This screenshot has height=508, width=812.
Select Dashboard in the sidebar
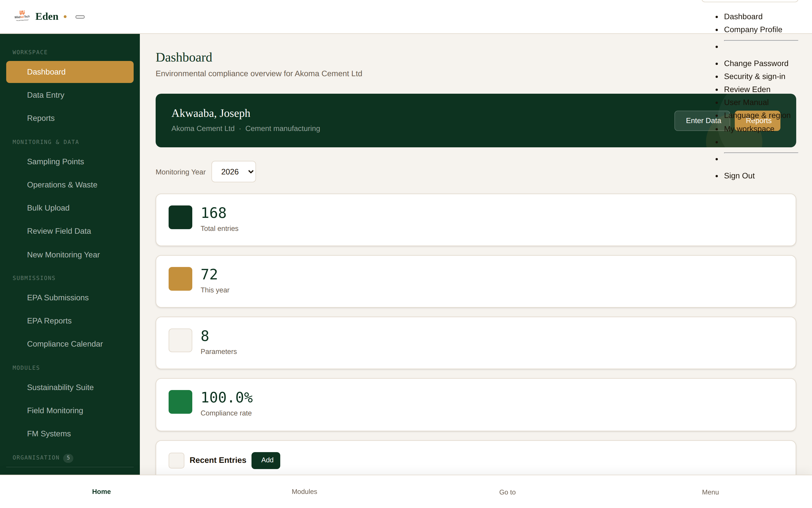pos(70,72)
